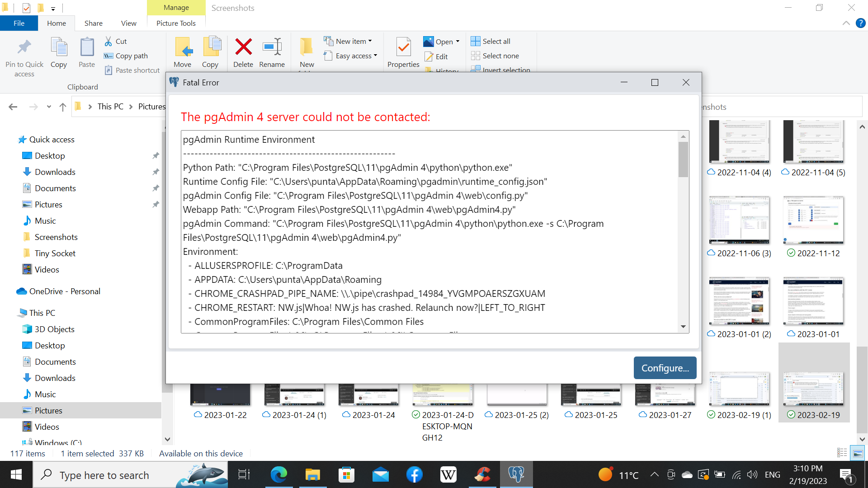Click the Cut scissors icon
Viewport: 868px width, 488px height.
click(x=108, y=41)
